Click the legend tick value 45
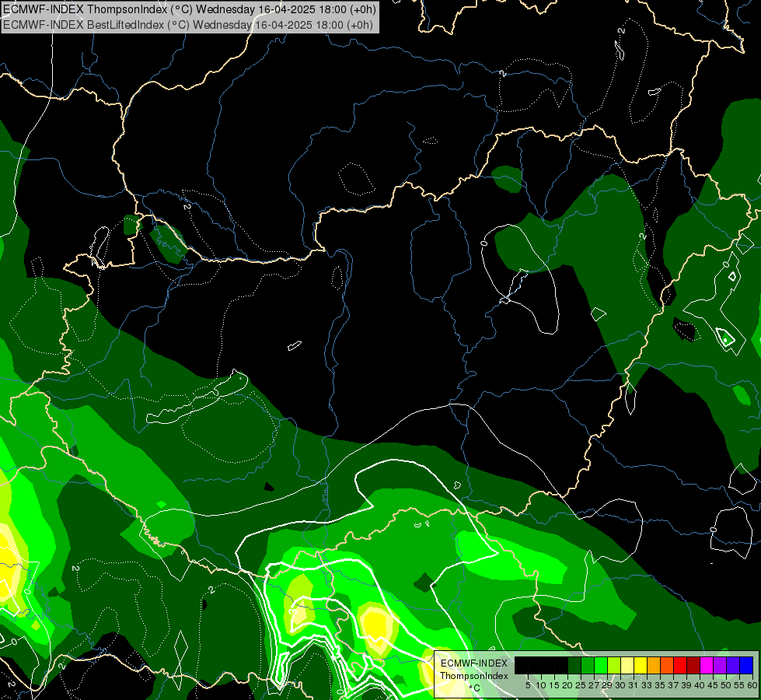The image size is (761, 700). click(x=713, y=685)
